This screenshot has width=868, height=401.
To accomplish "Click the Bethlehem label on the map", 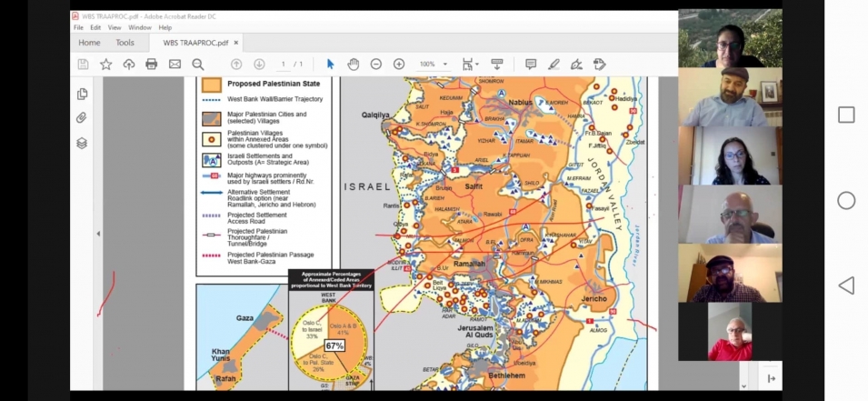I will coord(506,376).
